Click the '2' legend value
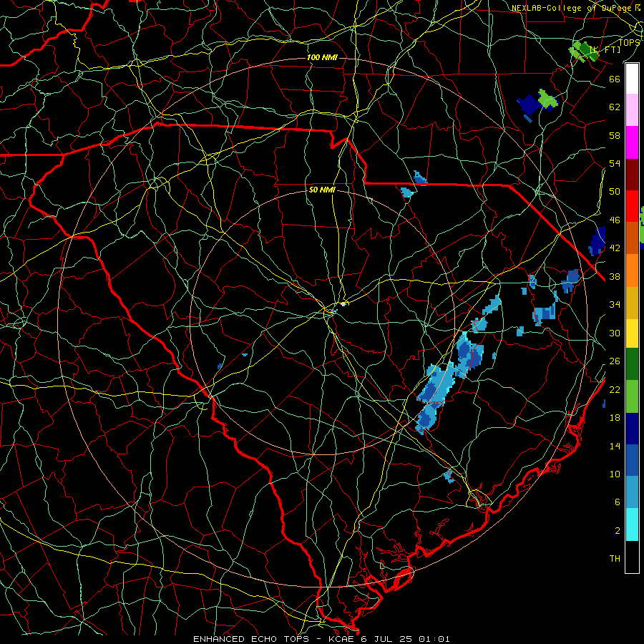Viewport: 644px width, 644px height. click(x=617, y=531)
